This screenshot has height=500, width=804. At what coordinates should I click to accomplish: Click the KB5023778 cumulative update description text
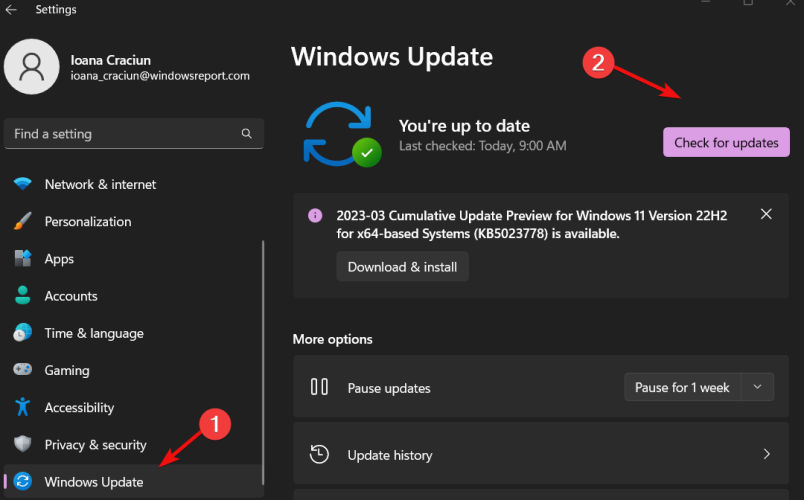point(531,225)
